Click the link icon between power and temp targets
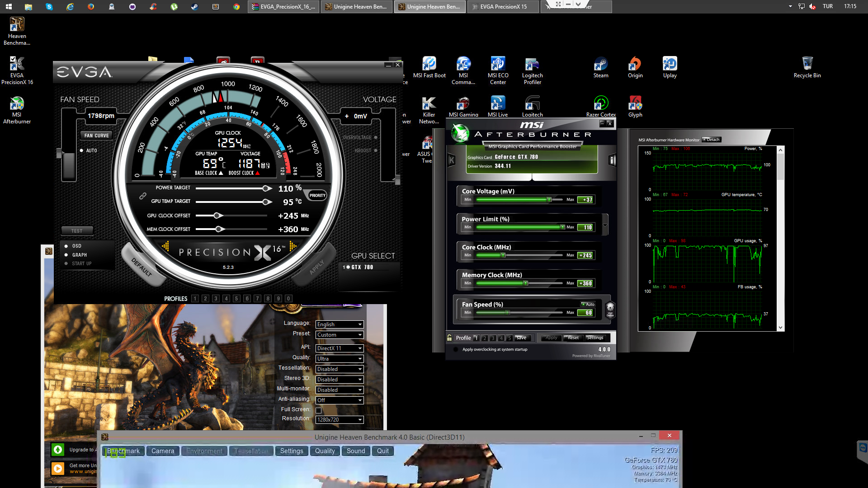Viewport: 868px width, 488px height. coord(142,196)
